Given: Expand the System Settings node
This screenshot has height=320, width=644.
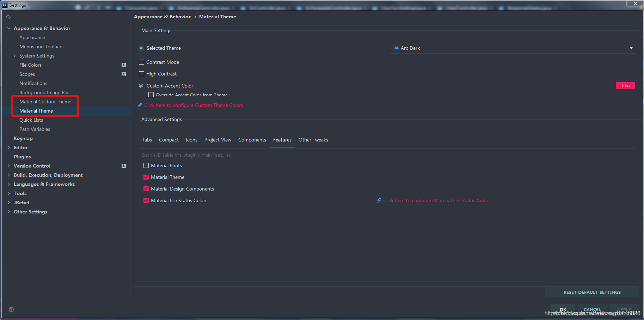Looking at the screenshot, I should point(14,56).
